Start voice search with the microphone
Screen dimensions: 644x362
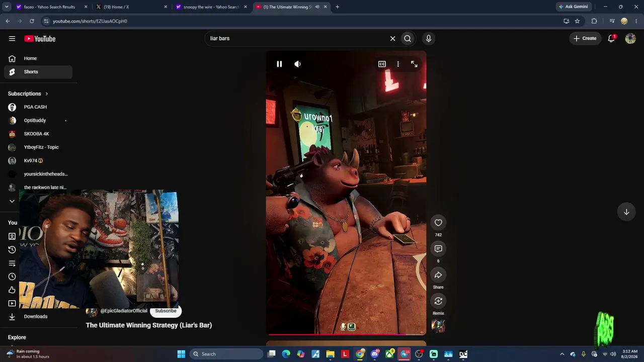[429, 39]
